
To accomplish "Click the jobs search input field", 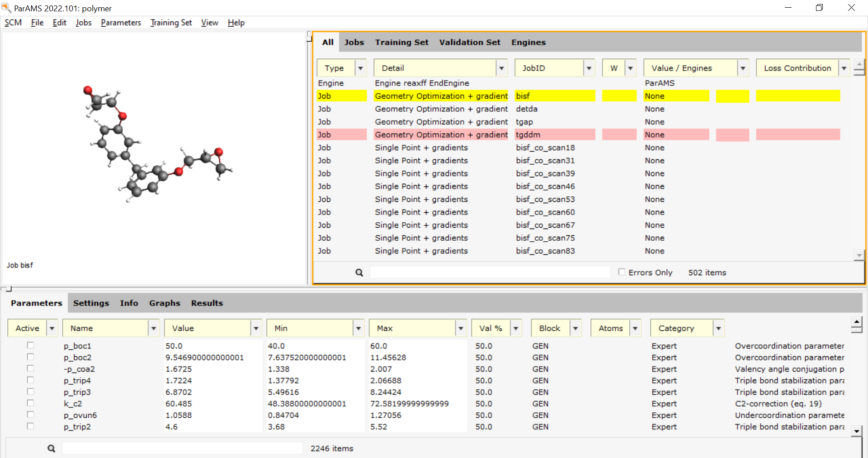I will [490, 272].
